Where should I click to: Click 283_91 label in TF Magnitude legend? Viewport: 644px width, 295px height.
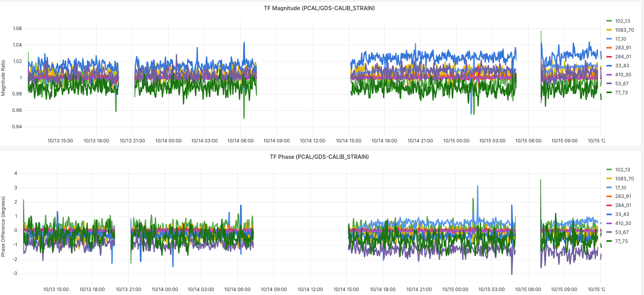pyautogui.click(x=623, y=48)
